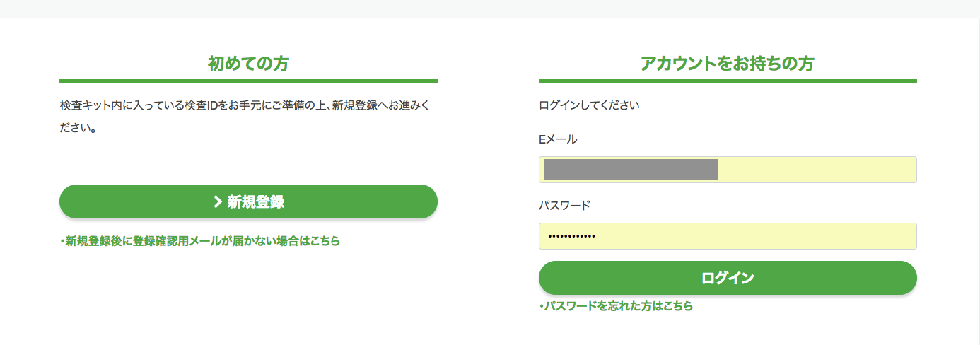Click the アカウントをお持ちの方 heading
The image size is (980, 345).
[x=727, y=64]
